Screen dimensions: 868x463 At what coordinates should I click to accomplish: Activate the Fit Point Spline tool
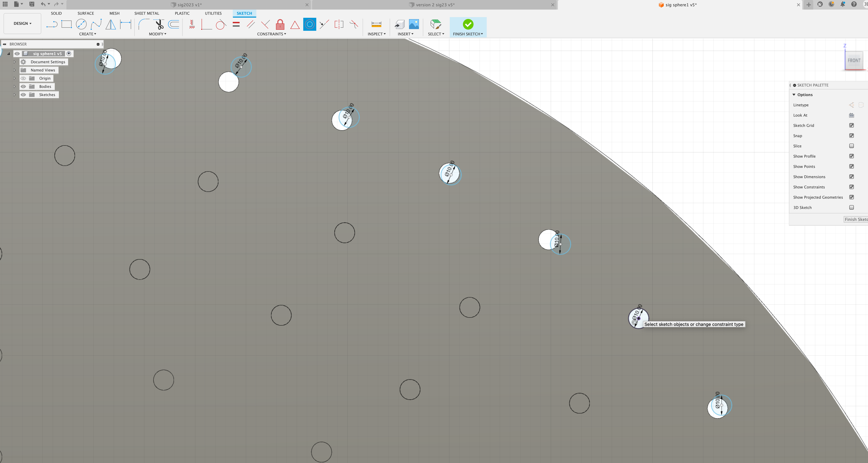coord(96,24)
